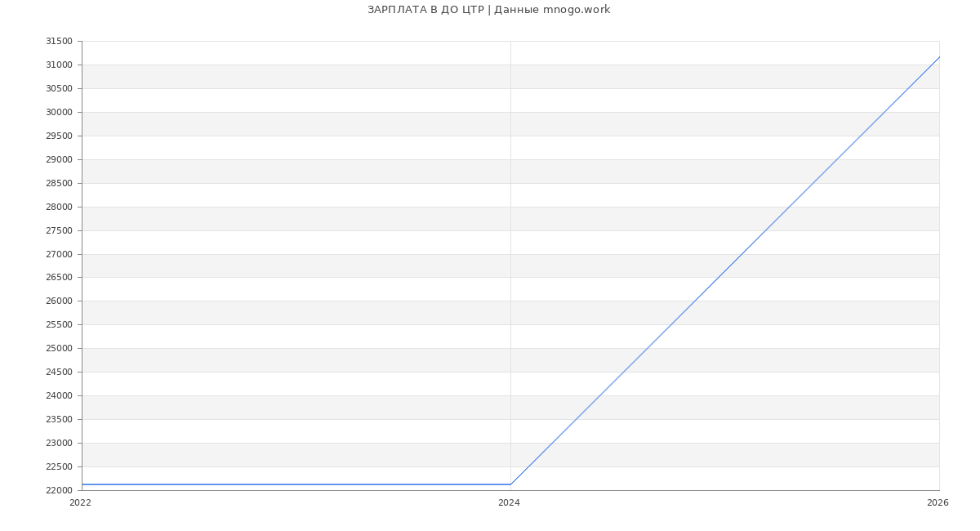This screenshot has width=980, height=531.
Task: Click the 27000 y-axis label
Action: point(59,255)
